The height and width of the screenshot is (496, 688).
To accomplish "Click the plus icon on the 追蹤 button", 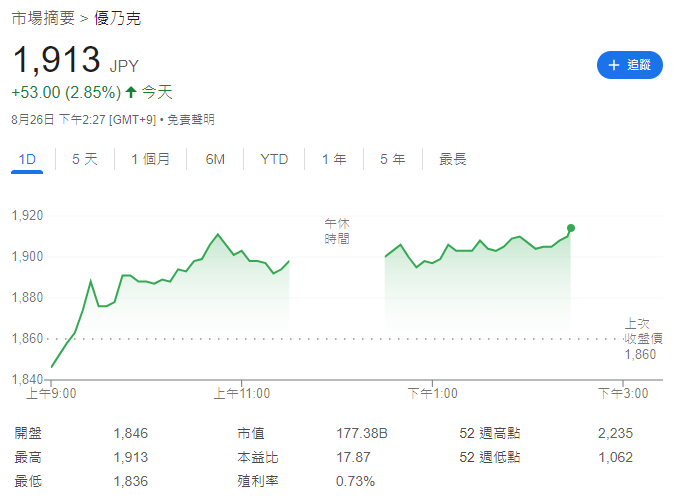I will coord(614,65).
